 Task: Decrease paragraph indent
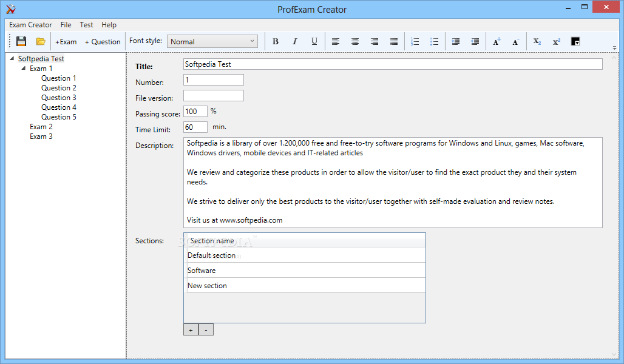pyautogui.click(x=475, y=41)
